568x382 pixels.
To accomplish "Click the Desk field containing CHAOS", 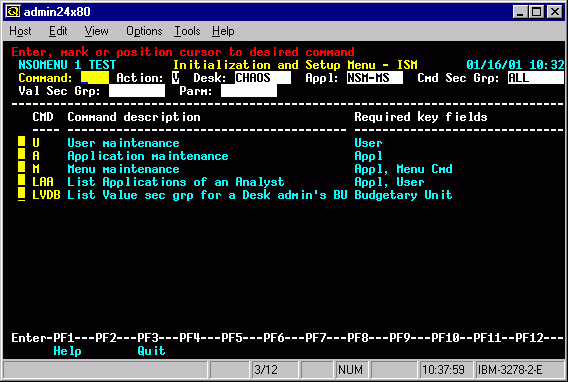I will click(263, 78).
